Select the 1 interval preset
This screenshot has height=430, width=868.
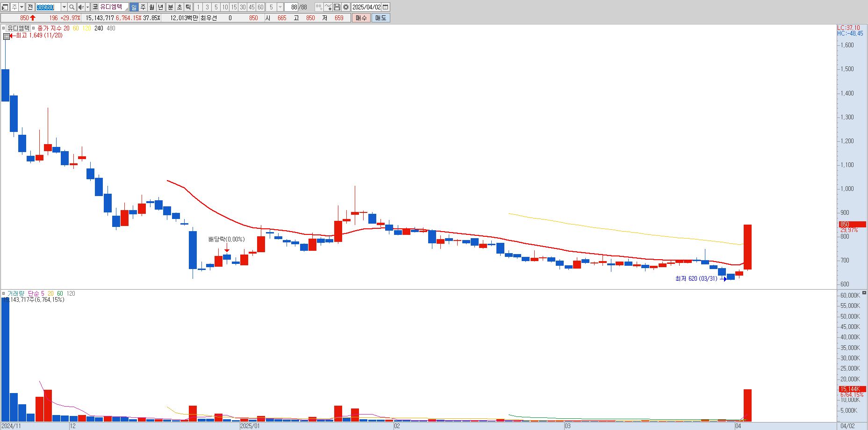198,7
